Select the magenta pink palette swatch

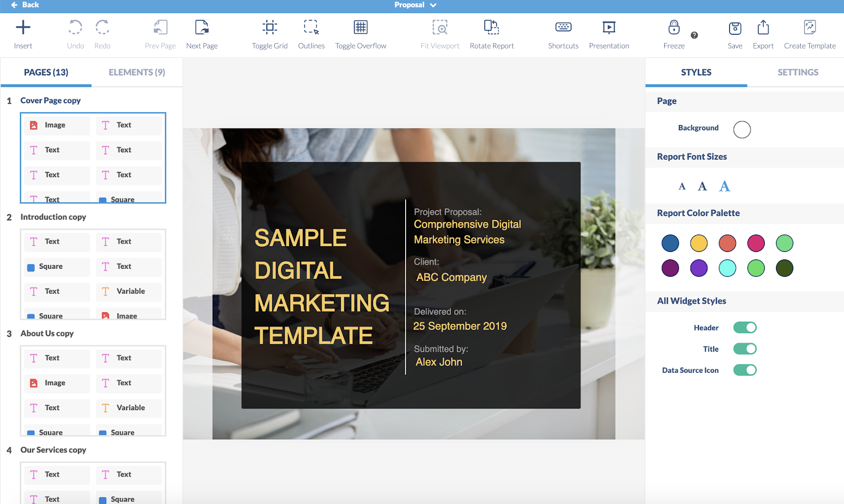click(756, 243)
